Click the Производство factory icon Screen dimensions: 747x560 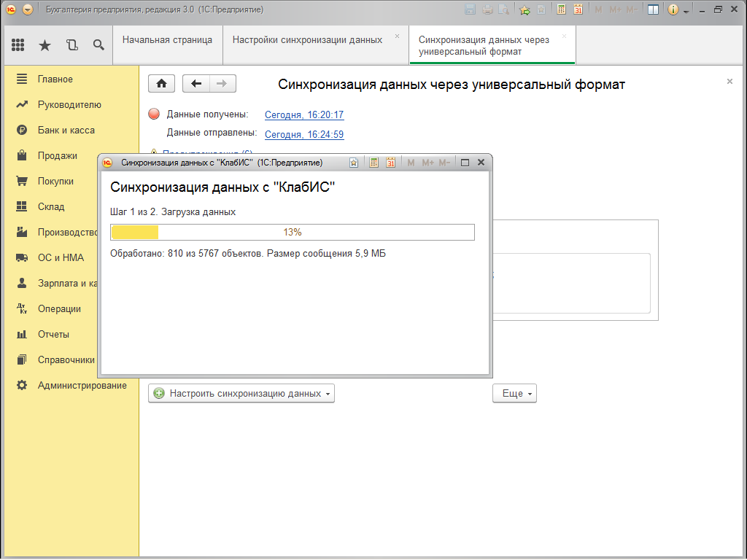point(22,232)
